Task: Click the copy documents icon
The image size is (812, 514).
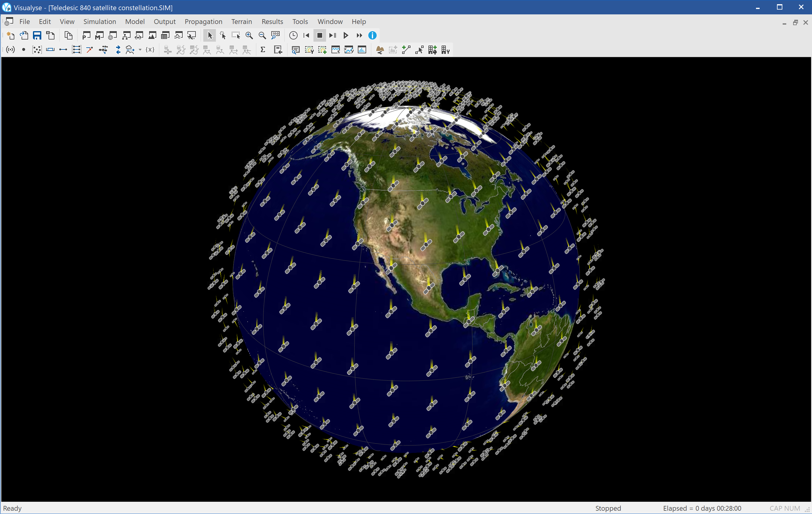Action: coord(69,35)
